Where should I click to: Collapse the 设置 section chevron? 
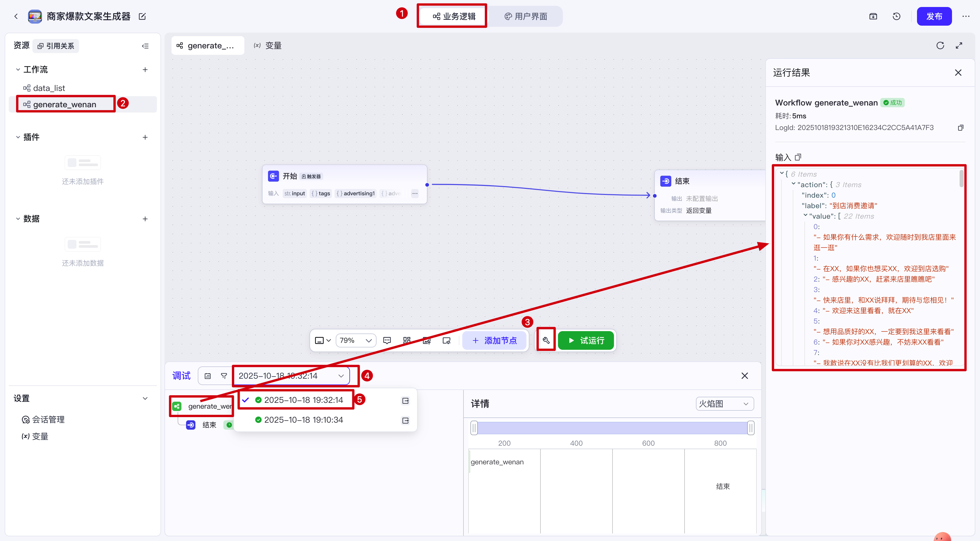tap(145, 398)
